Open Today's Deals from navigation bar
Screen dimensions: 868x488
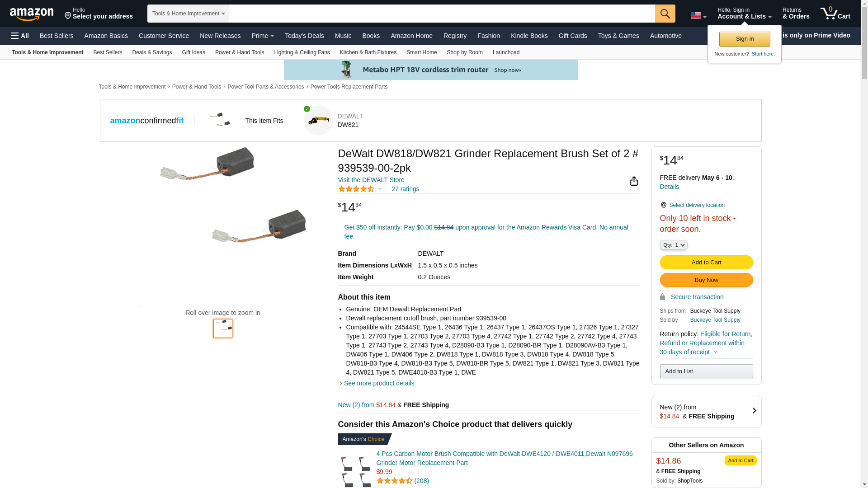pyautogui.click(x=304, y=36)
